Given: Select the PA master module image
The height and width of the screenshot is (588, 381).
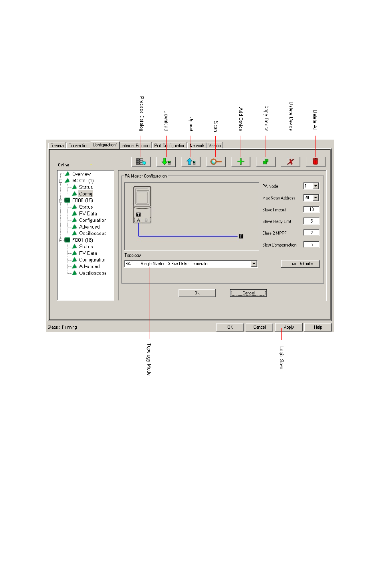Looking at the screenshot, I should (x=142, y=205).
